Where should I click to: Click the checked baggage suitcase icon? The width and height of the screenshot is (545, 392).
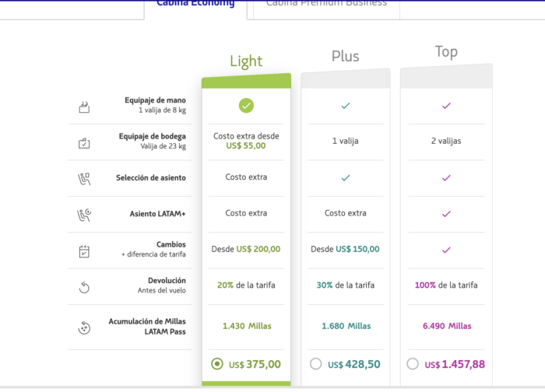[85, 142]
